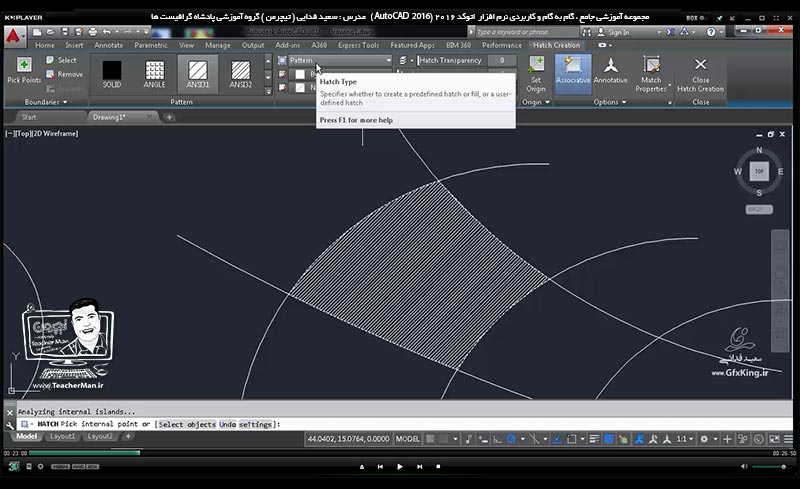Open the Match Properties dropdown arrow
Image resolution: width=800 pixels, height=489 pixels.
(670, 85)
